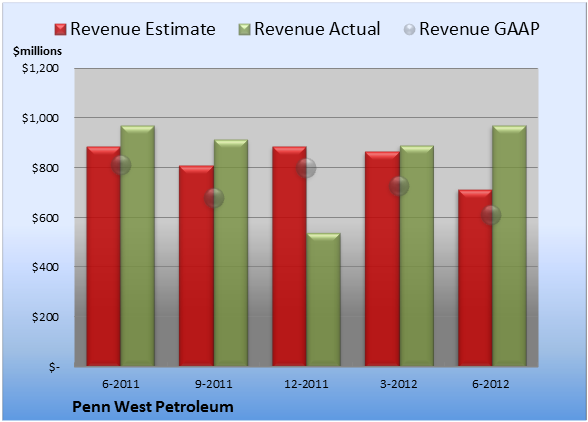Click the '12-2011' x-axis label

coord(306,384)
